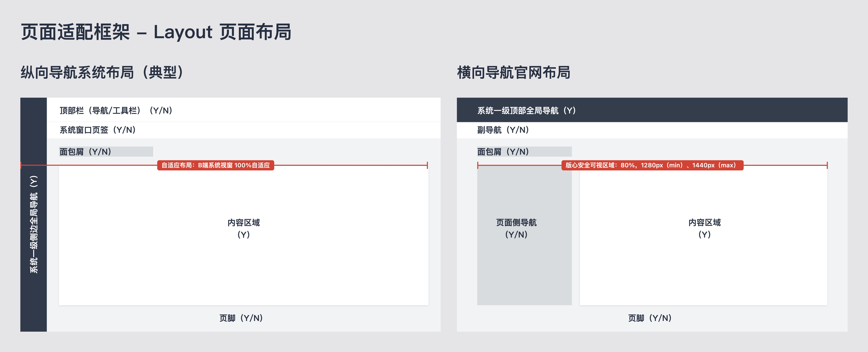The image size is (868, 352).
Task: Click the 页脚 footer in left layout
Action: pos(241,318)
